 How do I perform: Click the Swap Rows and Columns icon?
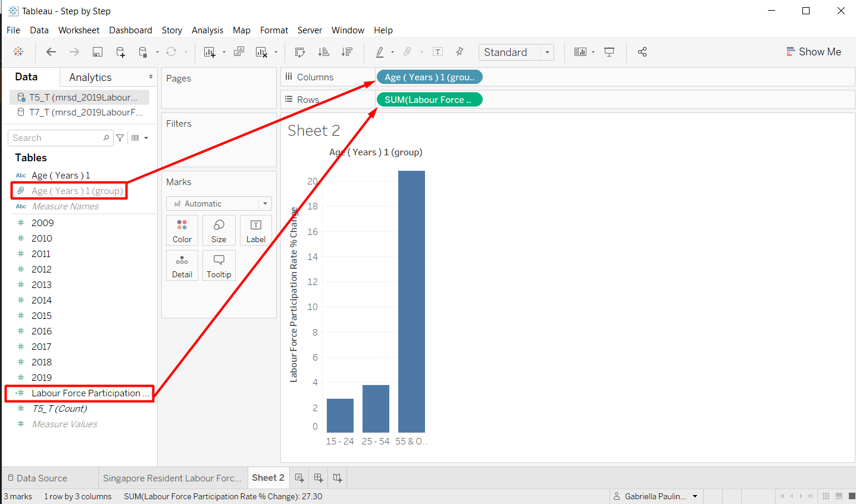[300, 52]
